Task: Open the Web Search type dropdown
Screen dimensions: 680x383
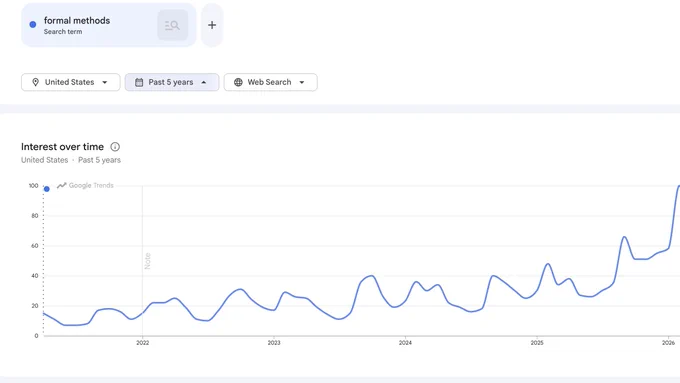Action: click(x=271, y=82)
